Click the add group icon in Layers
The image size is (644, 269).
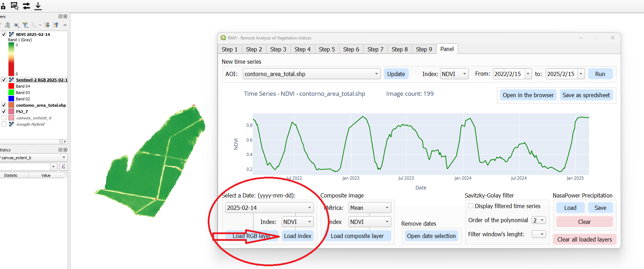point(7,25)
